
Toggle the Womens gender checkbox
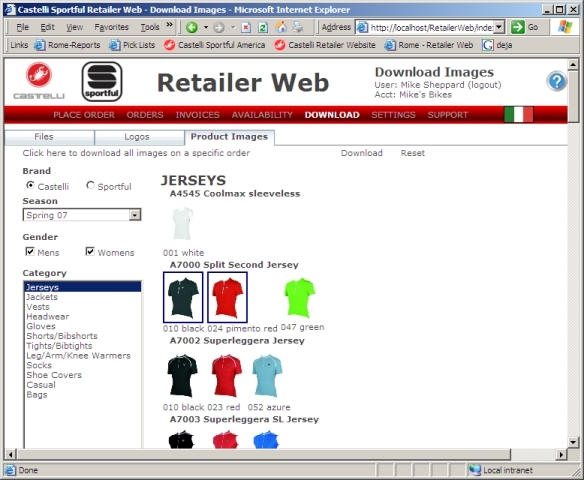[x=90, y=251]
